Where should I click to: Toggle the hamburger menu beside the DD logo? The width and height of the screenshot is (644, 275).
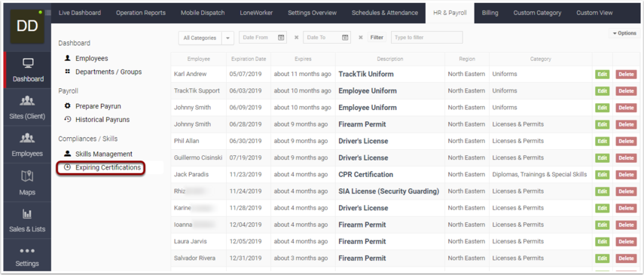(48, 13)
